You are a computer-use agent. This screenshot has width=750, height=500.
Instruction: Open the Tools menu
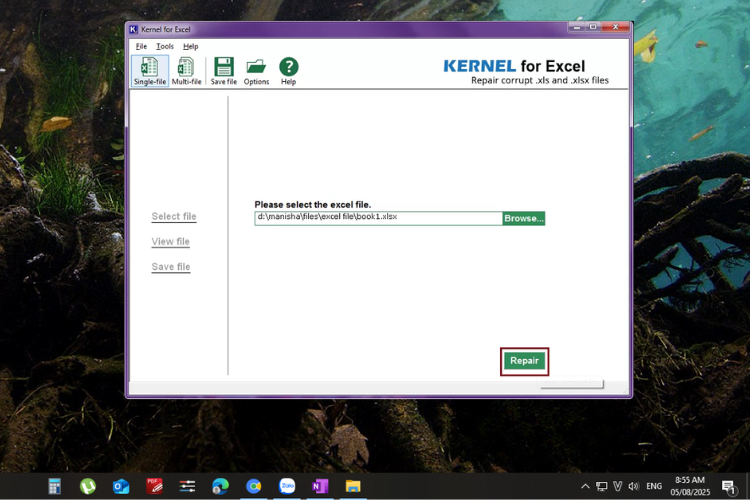[x=165, y=46]
